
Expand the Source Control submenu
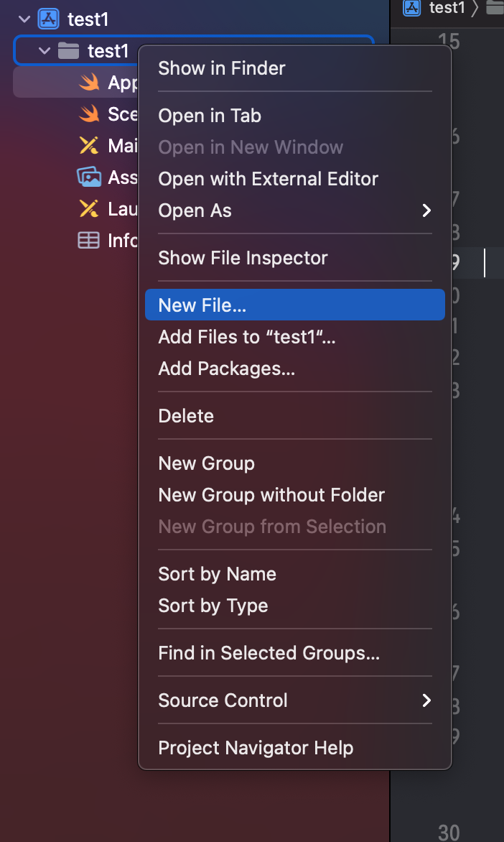pyautogui.click(x=426, y=700)
